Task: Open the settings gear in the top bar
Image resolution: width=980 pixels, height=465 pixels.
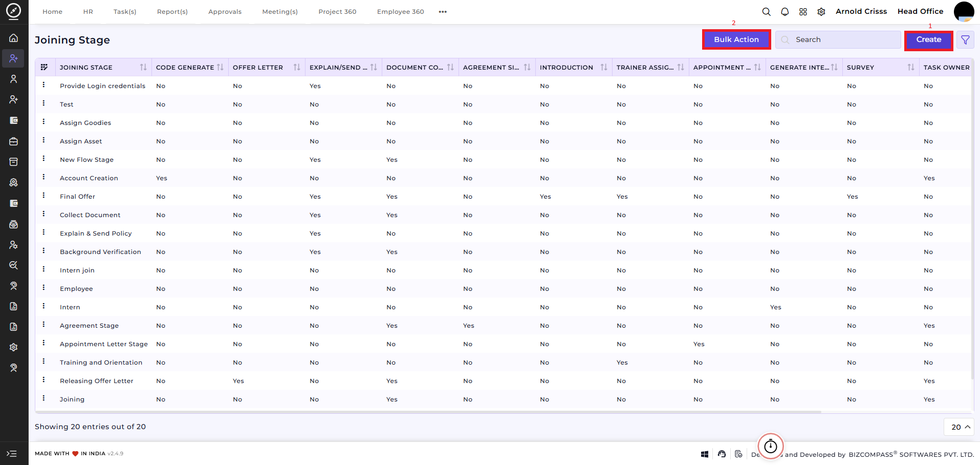Action: [821, 12]
